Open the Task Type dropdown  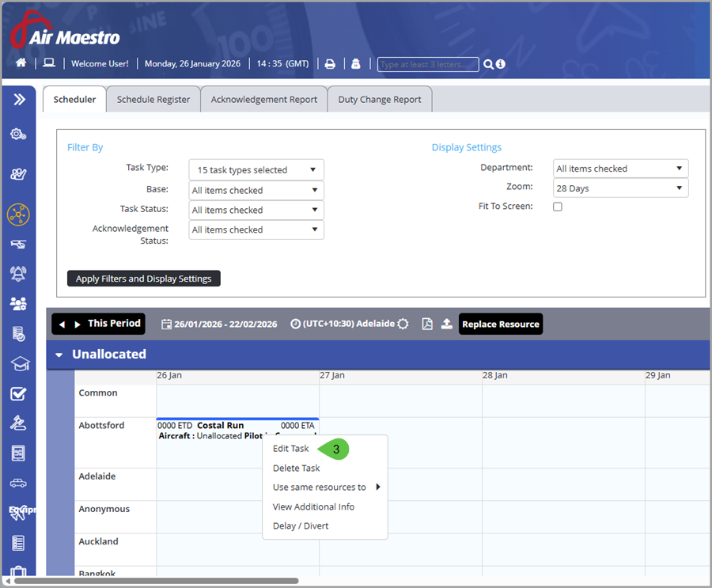click(256, 170)
